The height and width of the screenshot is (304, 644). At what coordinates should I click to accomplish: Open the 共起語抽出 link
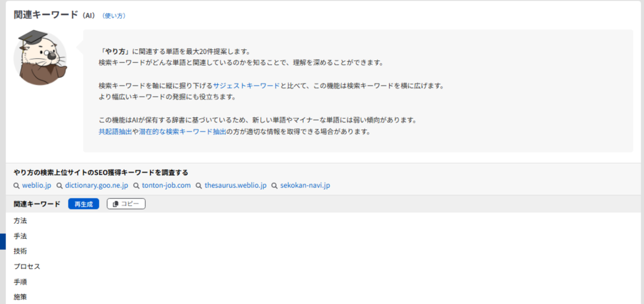[115, 132]
